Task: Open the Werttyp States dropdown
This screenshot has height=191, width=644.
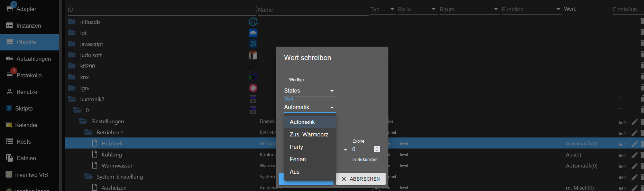Action: (310, 91)
